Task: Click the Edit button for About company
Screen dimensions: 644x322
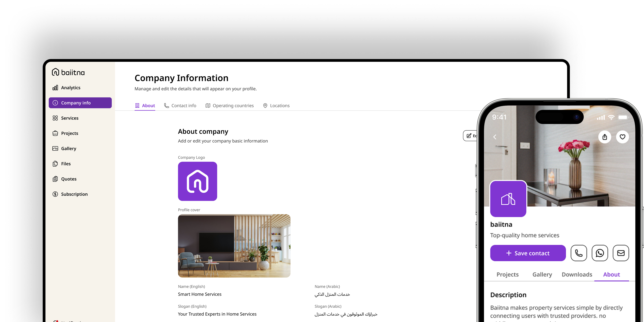Action: 470,136
